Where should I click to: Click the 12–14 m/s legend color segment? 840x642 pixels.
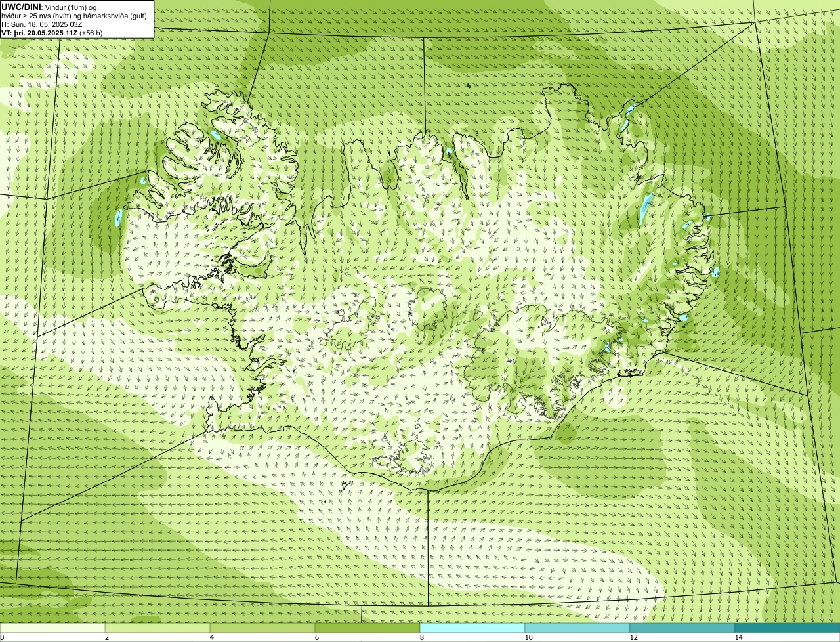click(682, 628)
